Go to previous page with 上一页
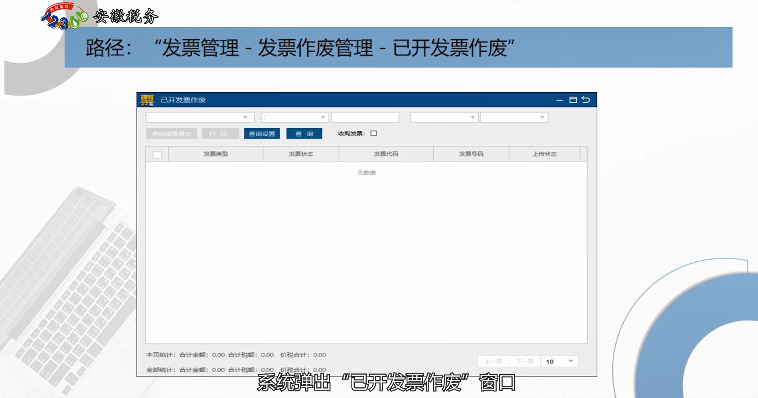Viewport: 758px width, 398px height. [x=494, y=361]
